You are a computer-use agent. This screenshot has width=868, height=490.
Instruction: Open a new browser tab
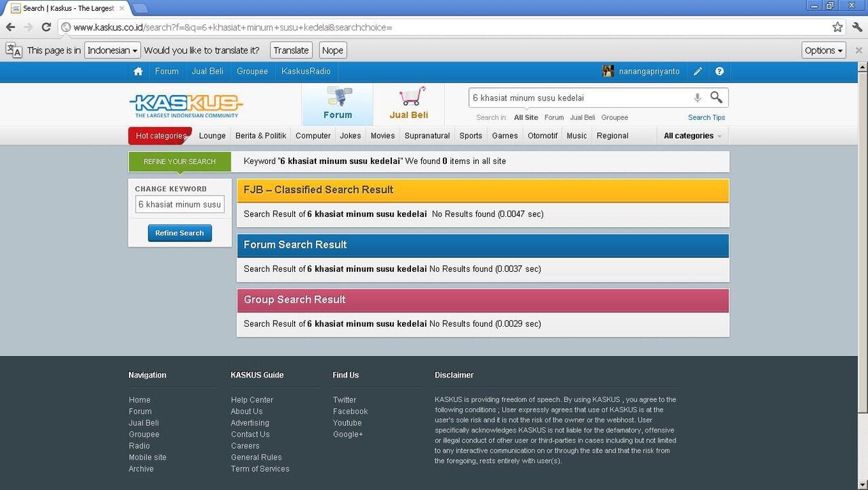click(x=140, y=8)
